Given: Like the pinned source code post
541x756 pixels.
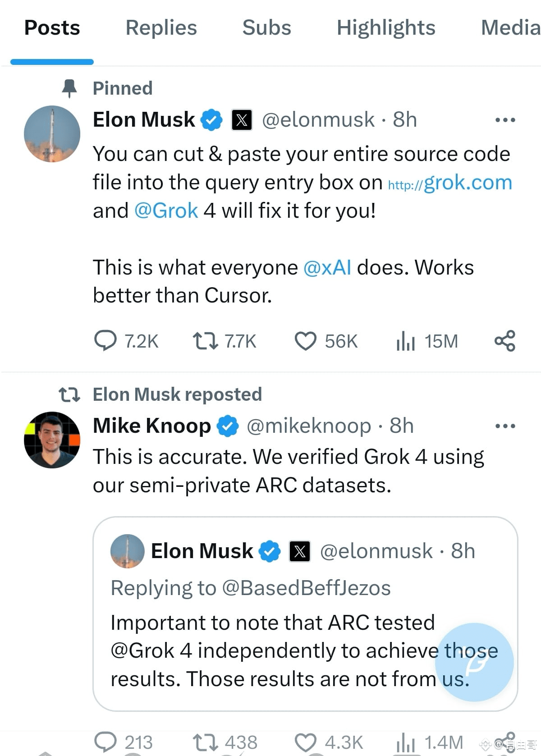Looking at the screenshot, I should point(306,341).
